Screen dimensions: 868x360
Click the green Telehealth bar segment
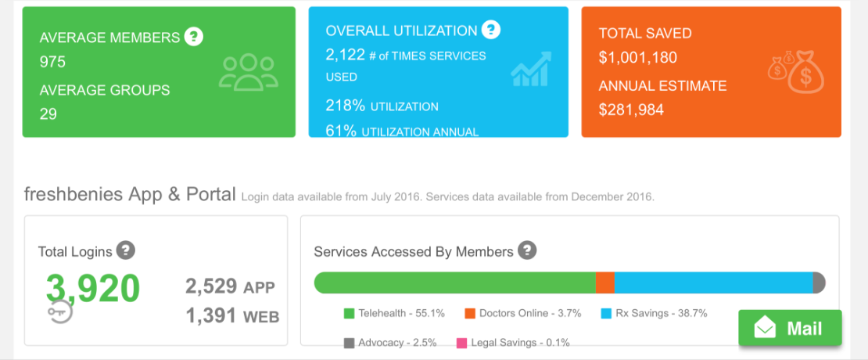(x=454, y=283)
